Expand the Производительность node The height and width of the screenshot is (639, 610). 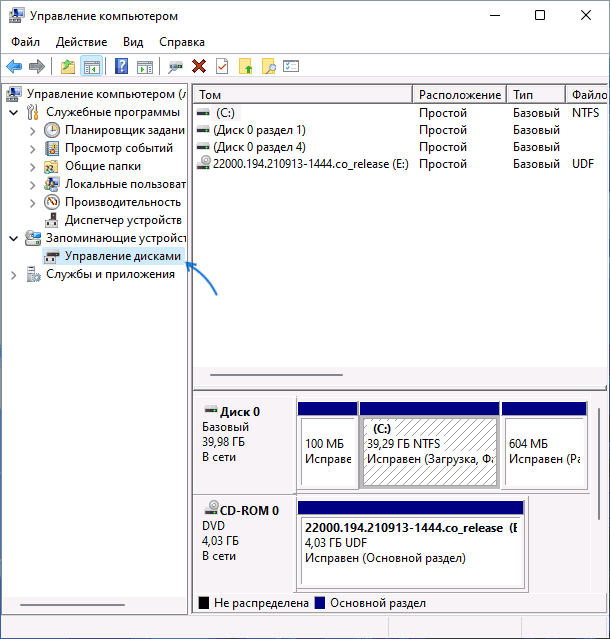point(33,203)
